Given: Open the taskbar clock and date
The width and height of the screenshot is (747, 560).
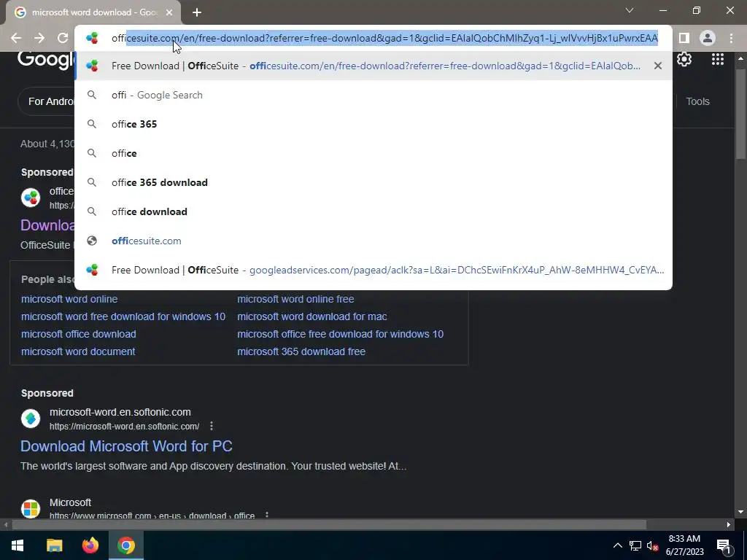Looking at the screenshot, I should coord(684,545).
